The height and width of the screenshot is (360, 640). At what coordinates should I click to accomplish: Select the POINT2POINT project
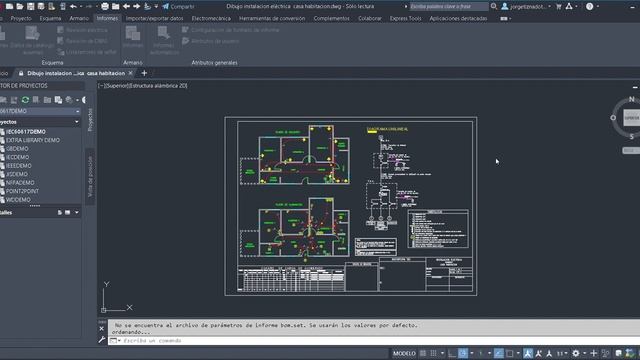(x=22, y=191)
